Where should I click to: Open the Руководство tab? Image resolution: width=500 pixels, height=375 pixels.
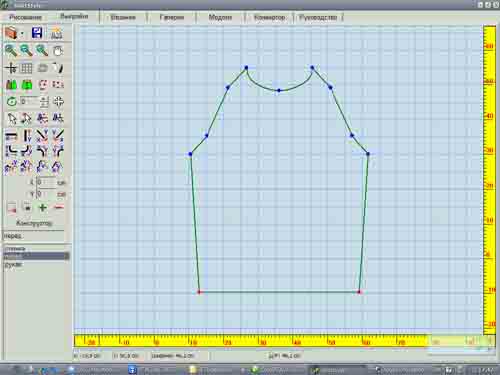pos(318,17)
